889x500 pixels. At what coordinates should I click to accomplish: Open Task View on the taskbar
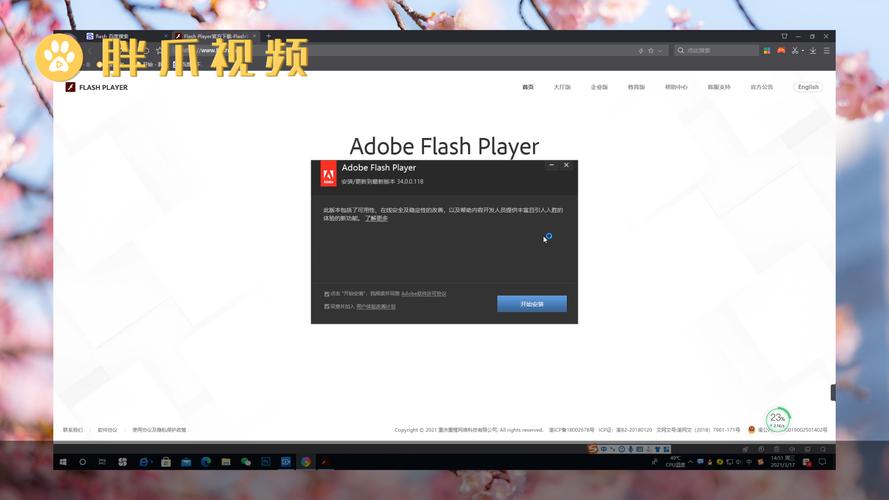[102, 462]
